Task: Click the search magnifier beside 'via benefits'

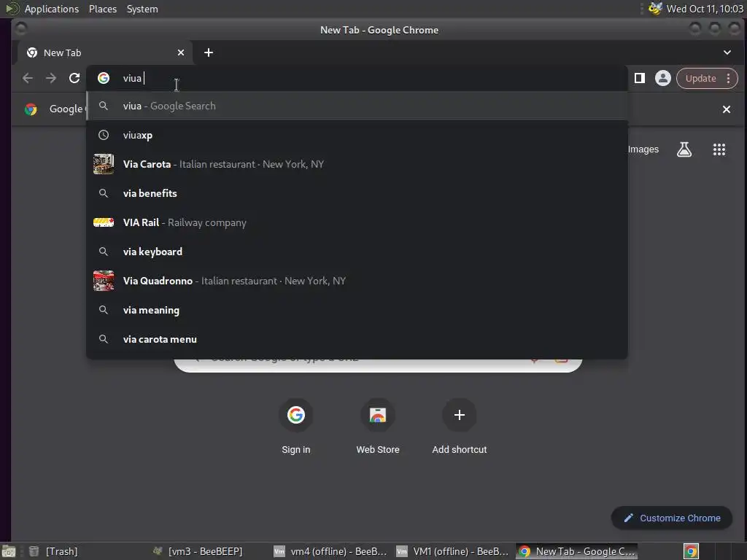Action: (104, 193)
